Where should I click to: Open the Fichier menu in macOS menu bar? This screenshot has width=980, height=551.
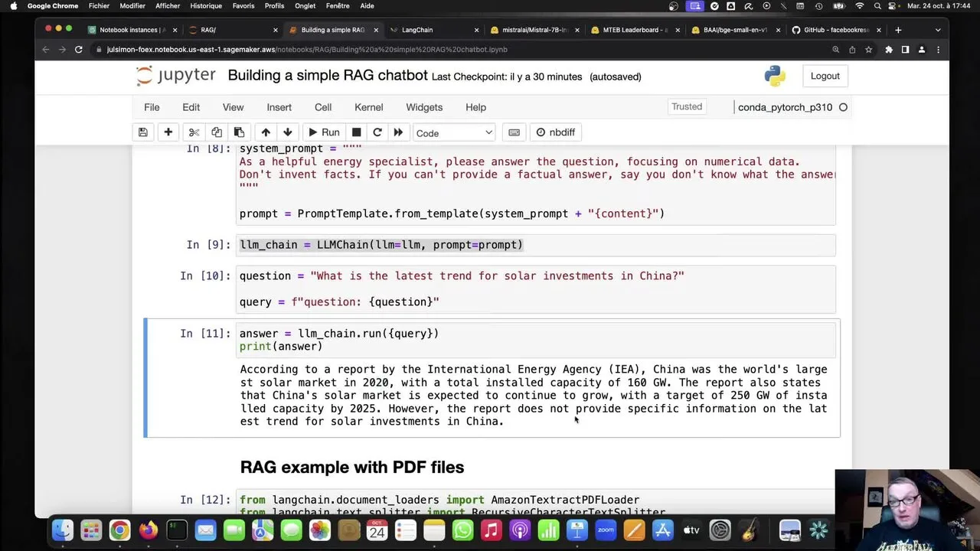[99, 6]
